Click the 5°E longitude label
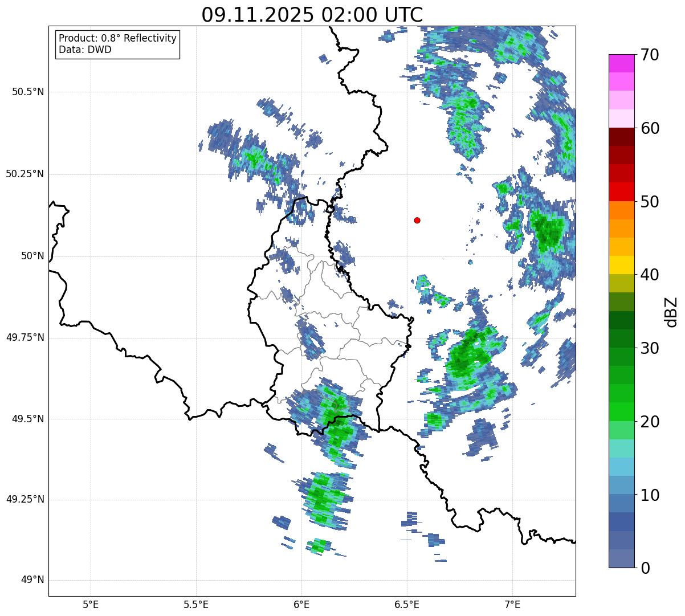685x616 pixels. point(91,604)
